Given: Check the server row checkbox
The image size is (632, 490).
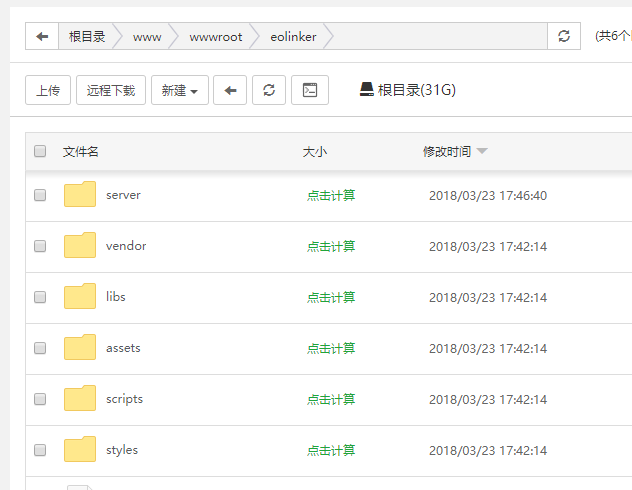Looking at the screenshot, I should tap(40, 195).
